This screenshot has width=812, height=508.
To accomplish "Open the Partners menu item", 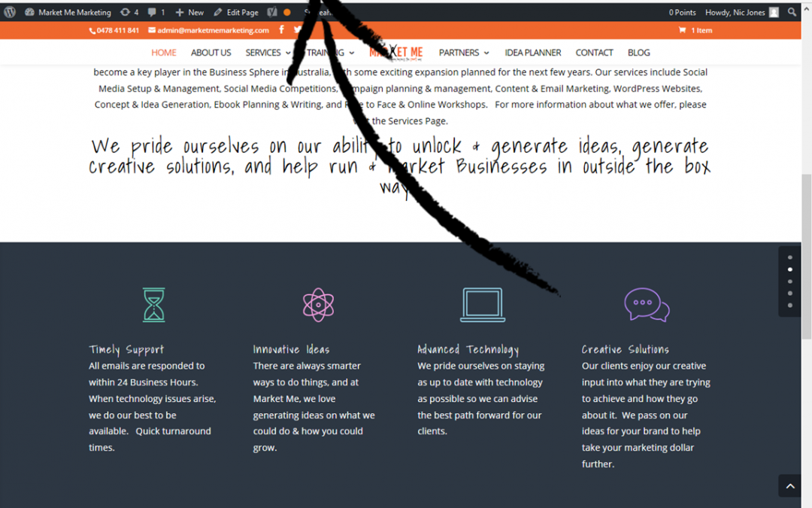I will (x=459, y=53).
